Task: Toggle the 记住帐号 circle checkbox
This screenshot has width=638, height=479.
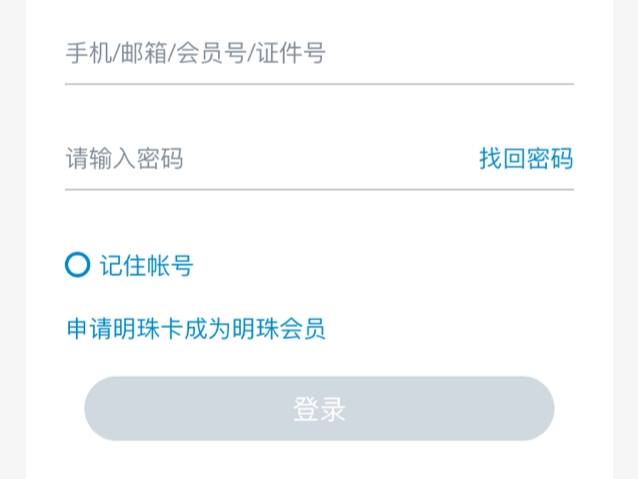Action: (77, 265)
